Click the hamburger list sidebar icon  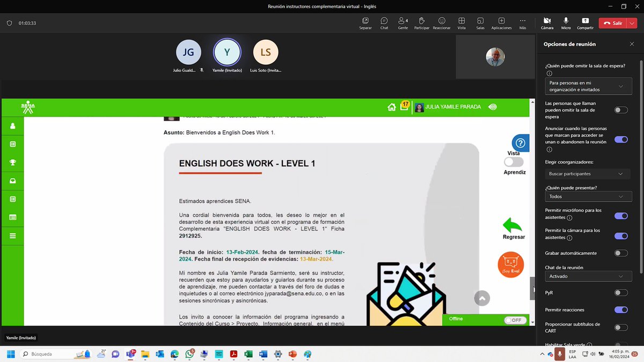[13, 235]
